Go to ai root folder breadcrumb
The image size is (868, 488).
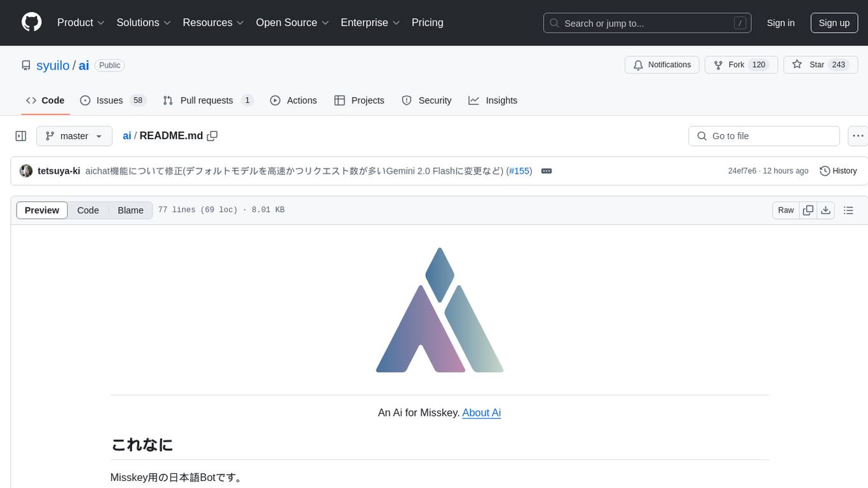point(127,135)
